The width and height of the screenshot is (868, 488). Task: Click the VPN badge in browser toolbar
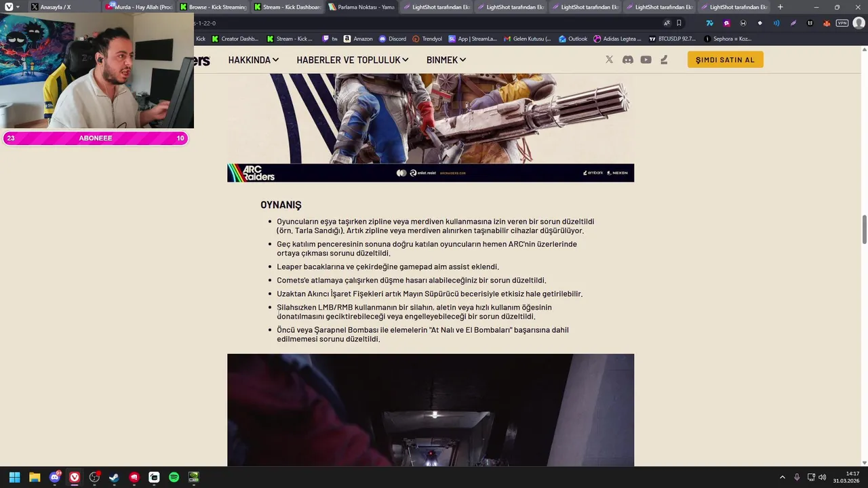coord(842,23)
